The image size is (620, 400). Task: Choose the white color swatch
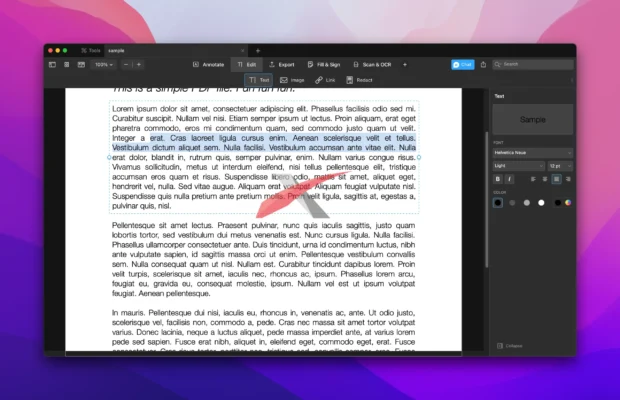point(541,203)
